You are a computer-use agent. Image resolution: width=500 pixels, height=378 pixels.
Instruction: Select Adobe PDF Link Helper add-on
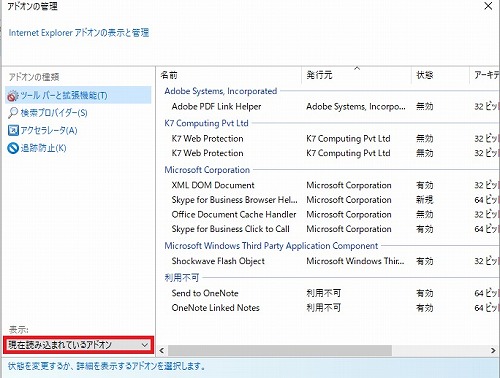pyautogui.click(x=216, y=107)
